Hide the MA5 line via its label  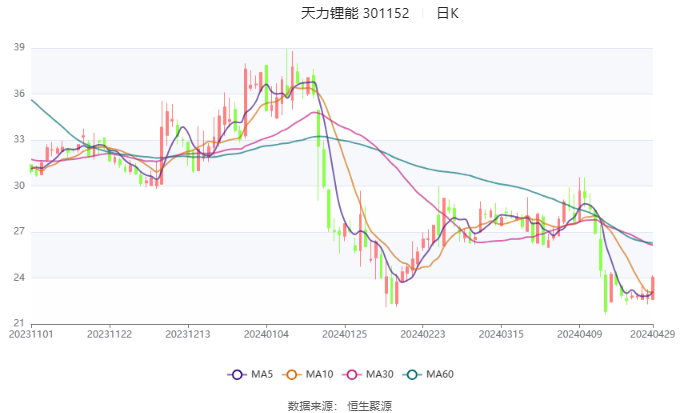coord(262,374)
